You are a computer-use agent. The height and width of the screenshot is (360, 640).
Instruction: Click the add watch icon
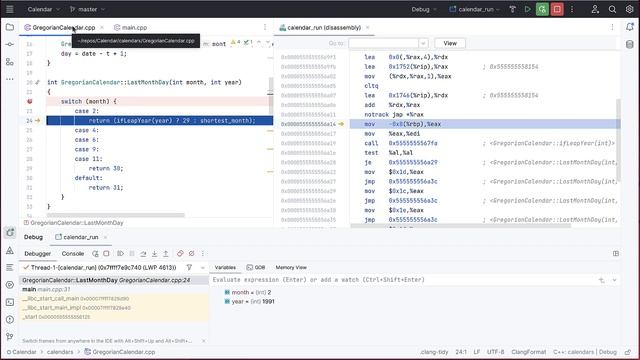pos(602,280)
